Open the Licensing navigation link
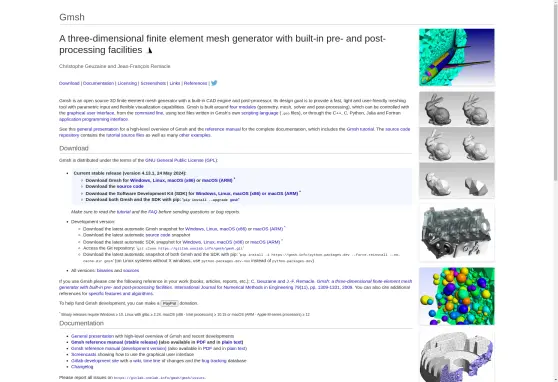Image resolution: width=558 pixels, height=382 pixels. [x=127, y=83]
